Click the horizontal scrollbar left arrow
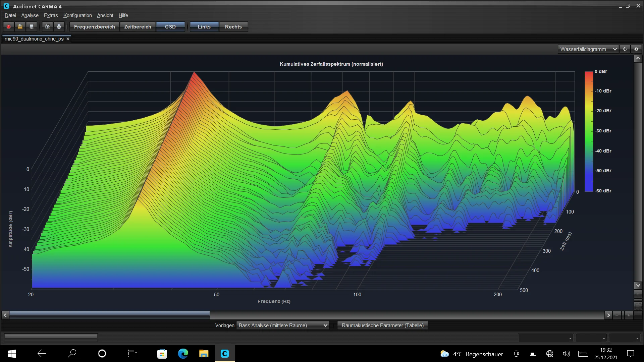The height and width of the screenshot is (362, 644). click(x=5, y=315)
